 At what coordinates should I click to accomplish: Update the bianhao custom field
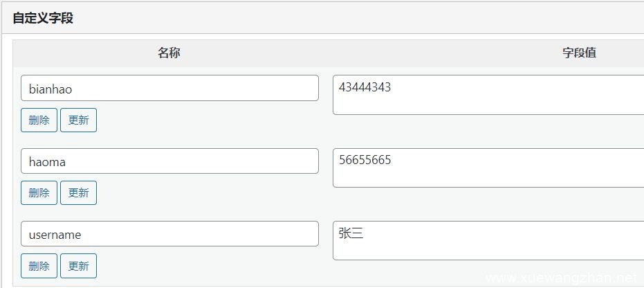point(78,120)
